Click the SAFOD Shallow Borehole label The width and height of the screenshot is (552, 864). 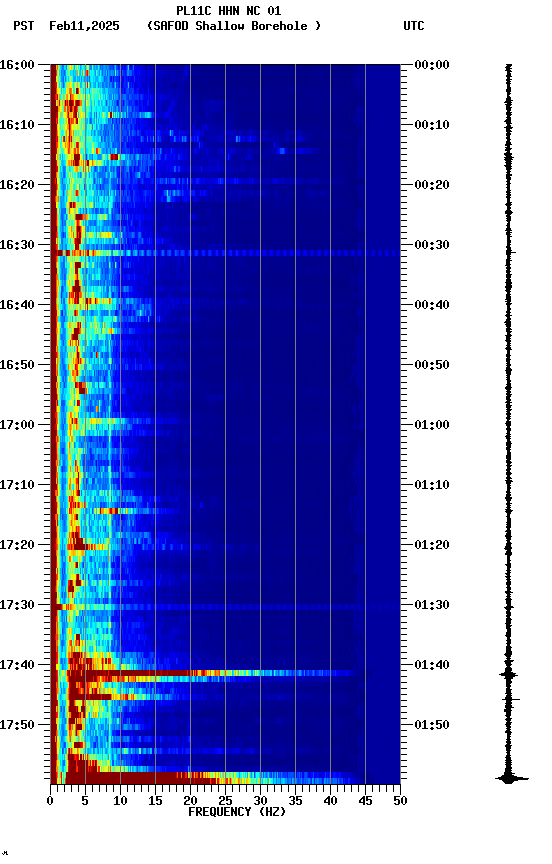click(234, 26)
